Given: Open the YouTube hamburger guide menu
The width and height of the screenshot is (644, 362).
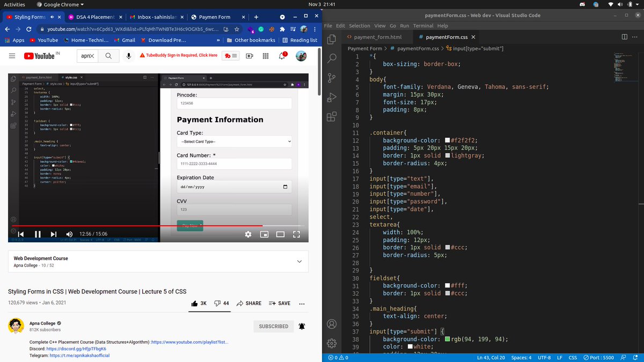Looking at the screenshot, I should (12, 56).
